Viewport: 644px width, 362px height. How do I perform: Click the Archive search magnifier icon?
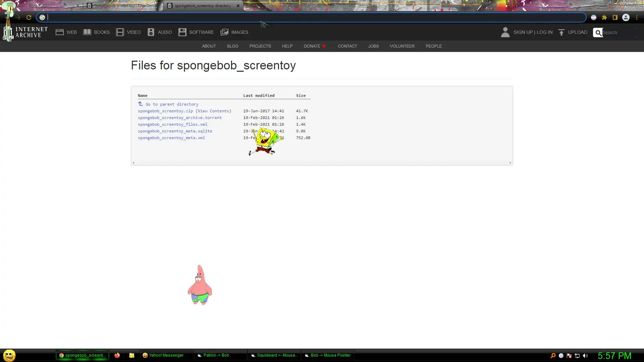pyautogui.click(x=598, y=33)
